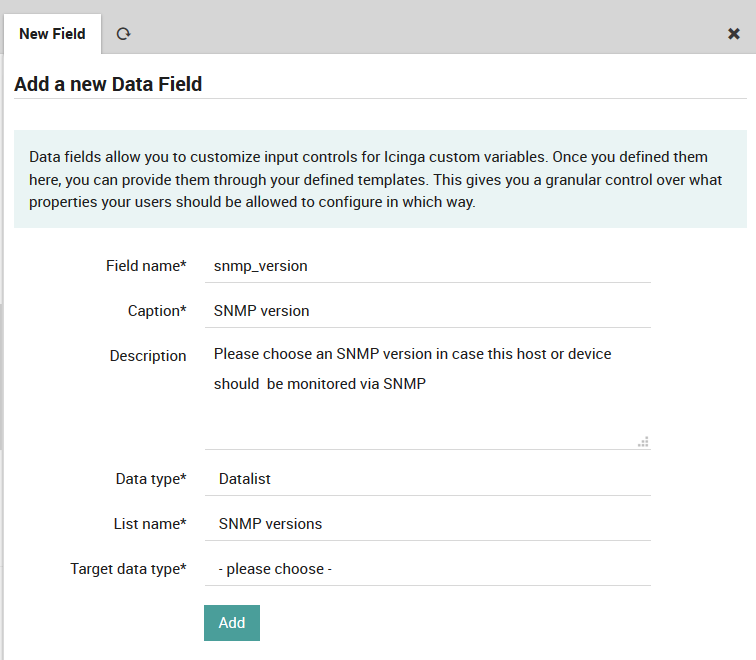Viewport: 756px width, 660px height.
Task: Click into the Caption text field
Action: 427,311
